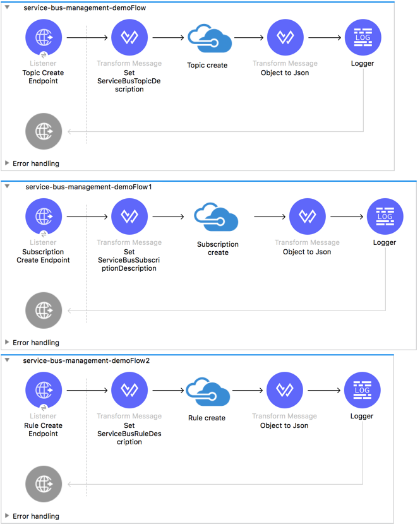
Task: Click the Set ServiceBusTopicDescription transform icon
Action: point(129,38)
